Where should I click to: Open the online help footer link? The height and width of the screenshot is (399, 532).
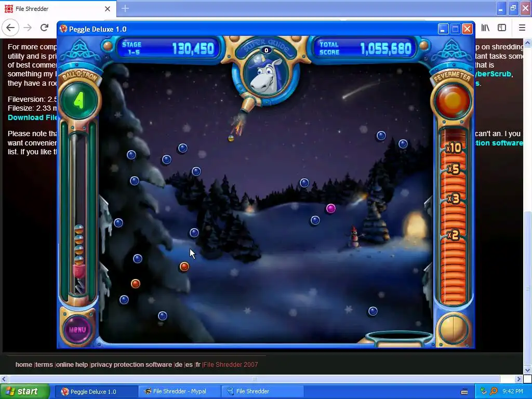click(x=72, y=364)
